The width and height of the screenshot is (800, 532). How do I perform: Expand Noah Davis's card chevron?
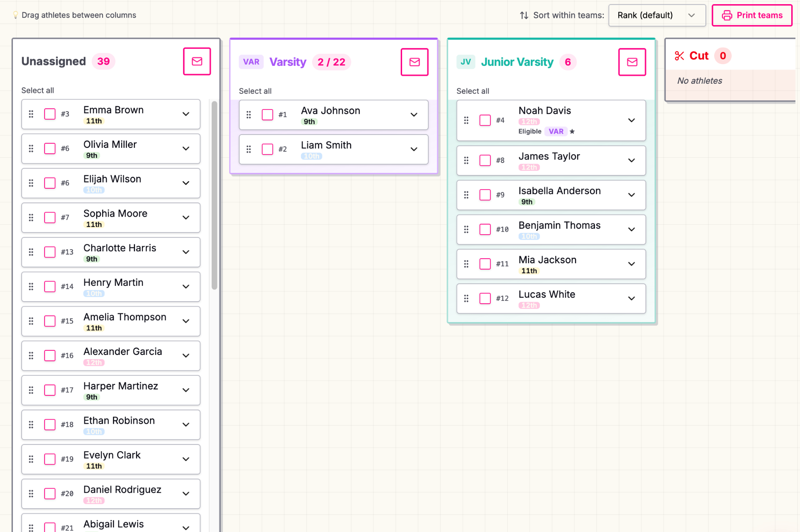631,120
